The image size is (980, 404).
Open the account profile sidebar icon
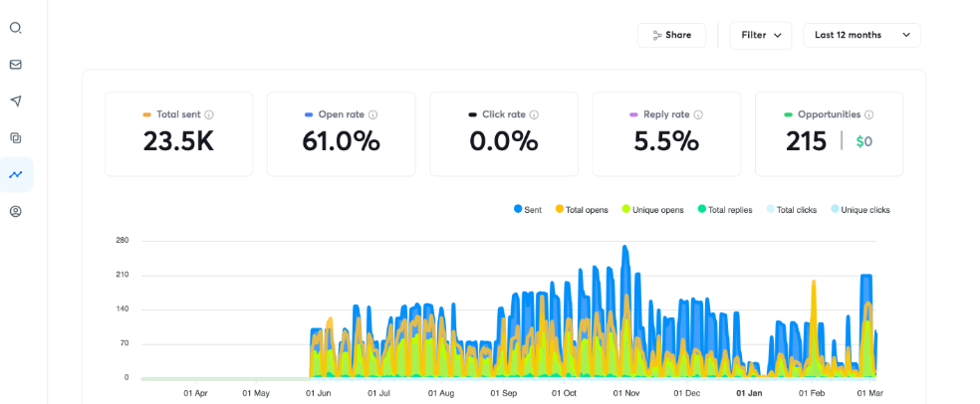16,211
